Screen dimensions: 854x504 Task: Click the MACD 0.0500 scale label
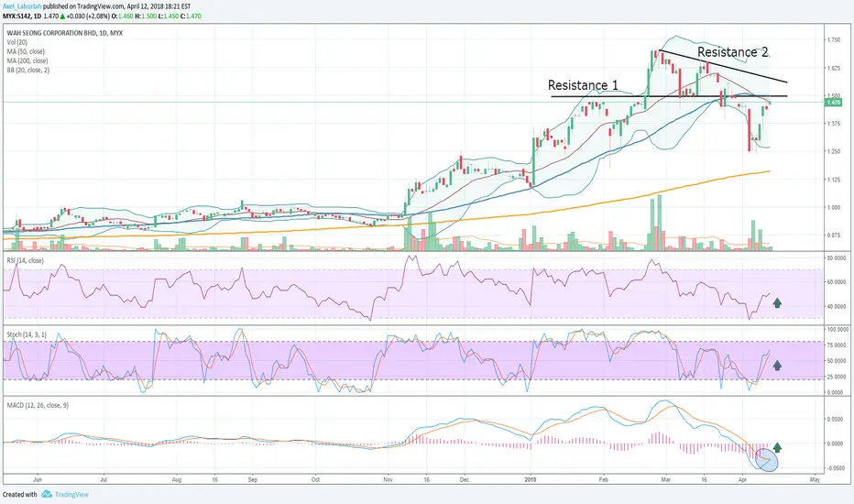click(x=835, y=420)
